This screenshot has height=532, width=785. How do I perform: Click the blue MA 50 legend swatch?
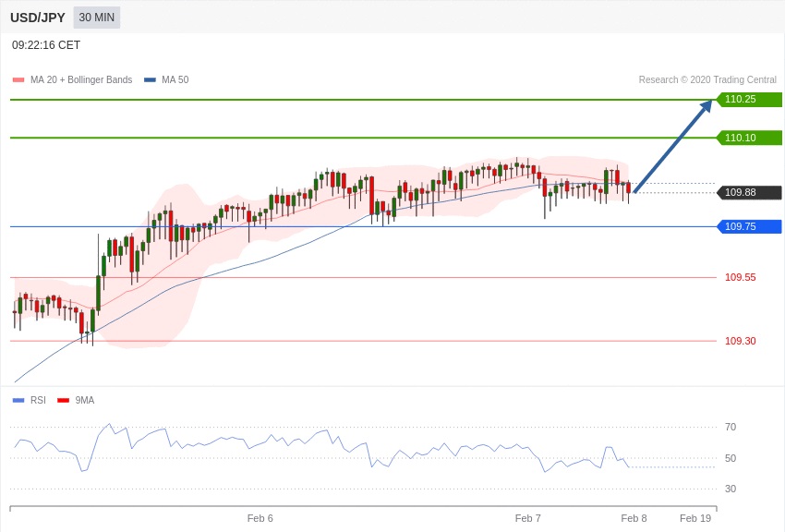coord(150,80)
